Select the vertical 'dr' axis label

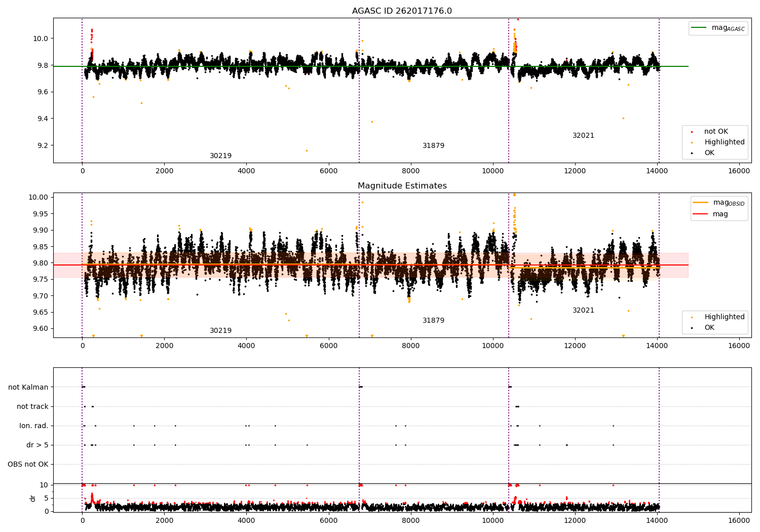coord(33,498)
